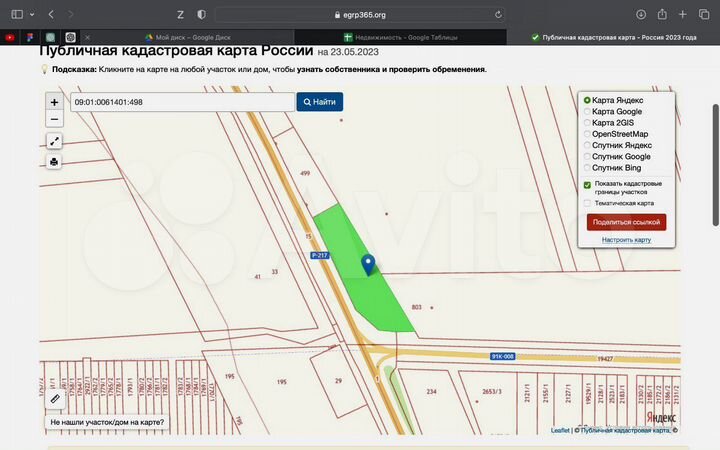Switch base map to OpenStreetMap

point(587,134)
